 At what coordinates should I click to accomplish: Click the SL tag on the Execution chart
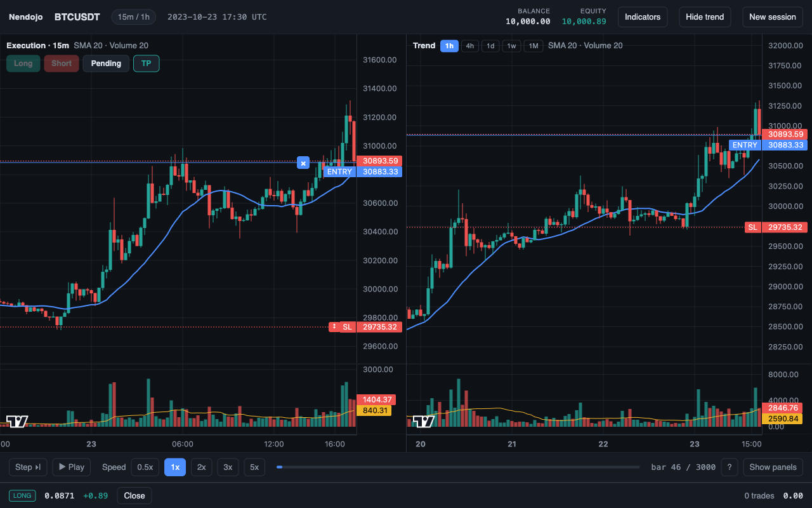347,327
